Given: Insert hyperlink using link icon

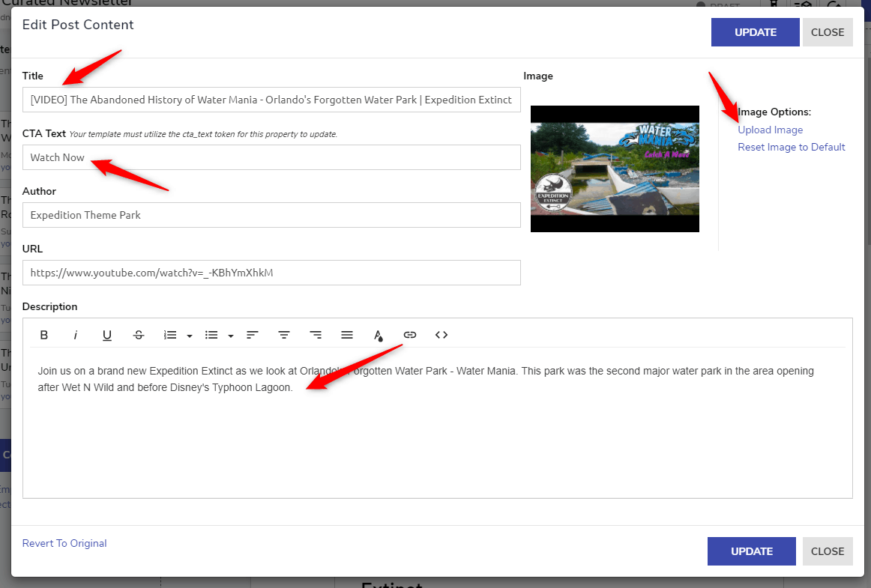Looking at the screenshot, I should (x=410, y=335).
